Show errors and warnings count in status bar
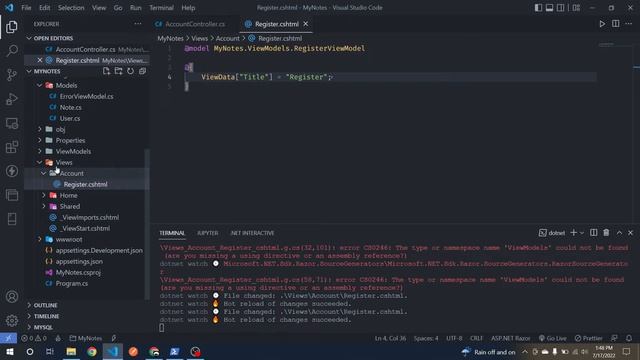This screenshot has width=640, height=360. [34, 338]
